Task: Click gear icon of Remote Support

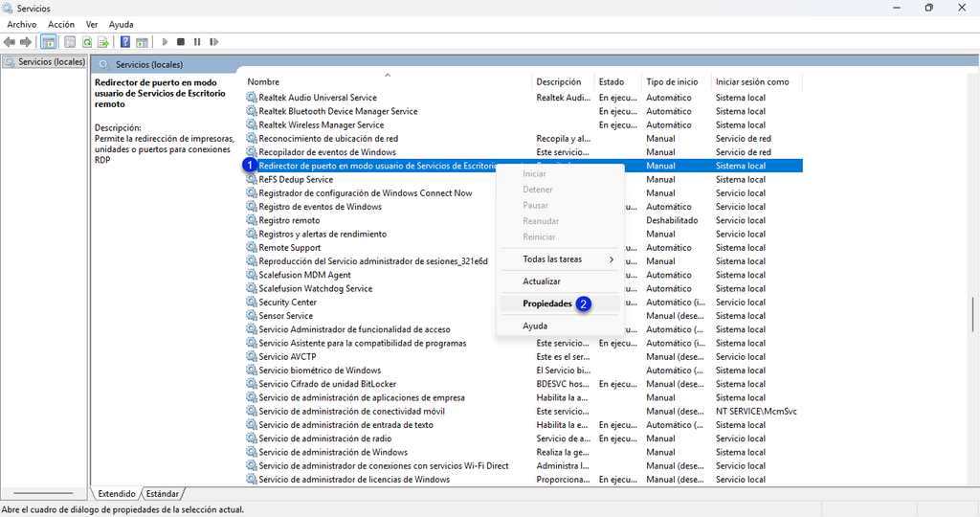Action: tap(252, 248)
